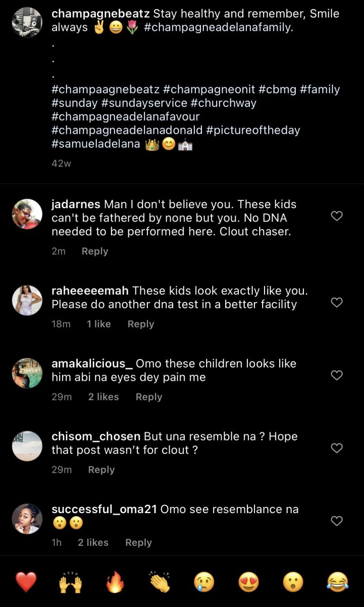Send crying face emoji reaction
Screen dimensions: 364x607
pyautogui.click(x=204, y=582)
